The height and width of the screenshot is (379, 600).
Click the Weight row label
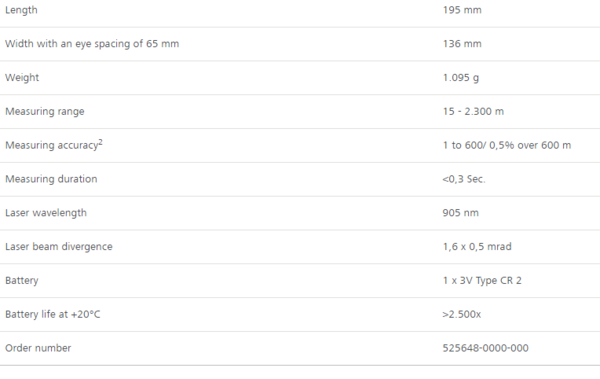pyautogui.click(x=22, y=78)
